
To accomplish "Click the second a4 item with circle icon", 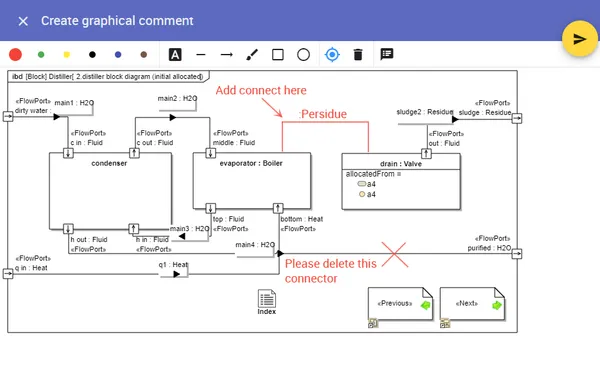I will tap(367, 194).
